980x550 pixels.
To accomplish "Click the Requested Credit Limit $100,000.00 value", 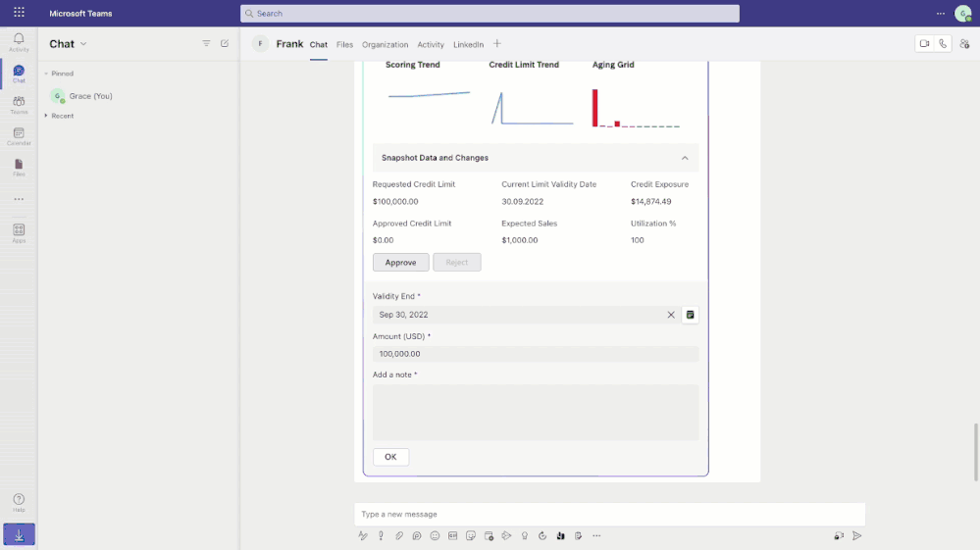I will pos(395,202).
